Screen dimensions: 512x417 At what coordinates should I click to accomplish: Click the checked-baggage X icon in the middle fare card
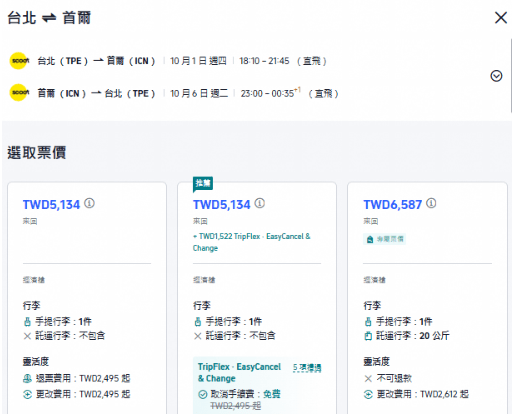click(198, 336)
